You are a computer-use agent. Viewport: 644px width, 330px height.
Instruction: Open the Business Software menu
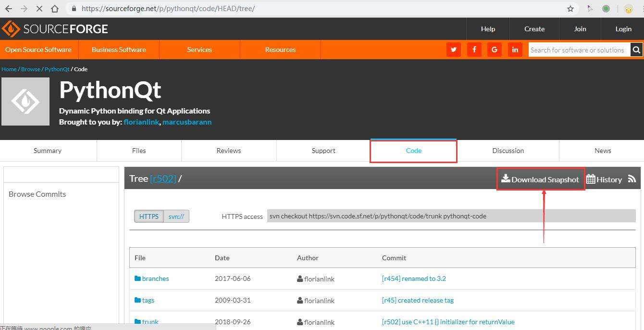coord(119,50)
